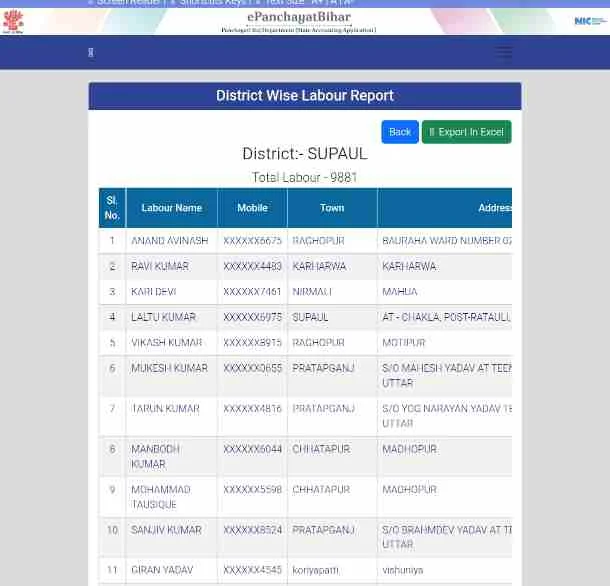Click the Export In Excel button
Image resolution: width=610 pixels, height=586 pixels.
click(x=466, y=132)
